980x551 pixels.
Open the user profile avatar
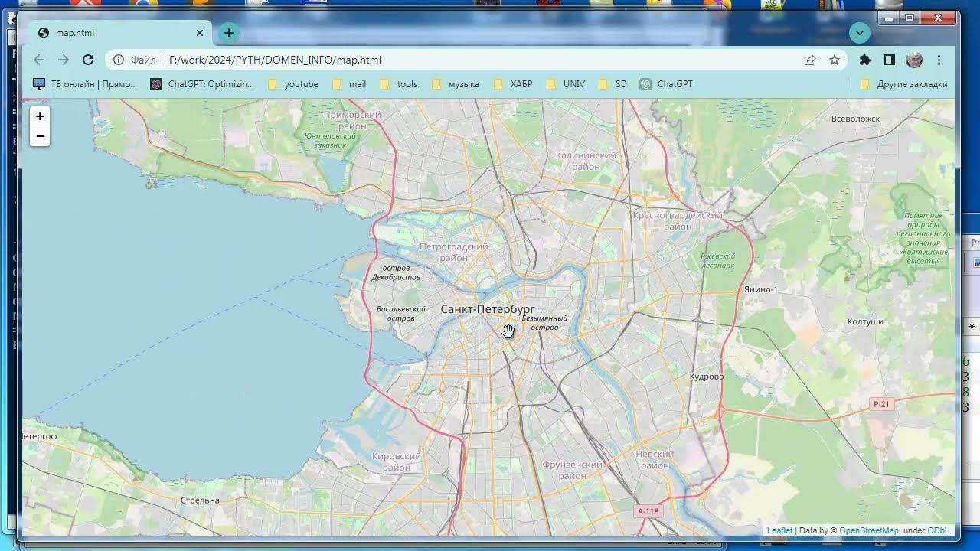click(x=914, y=60)
